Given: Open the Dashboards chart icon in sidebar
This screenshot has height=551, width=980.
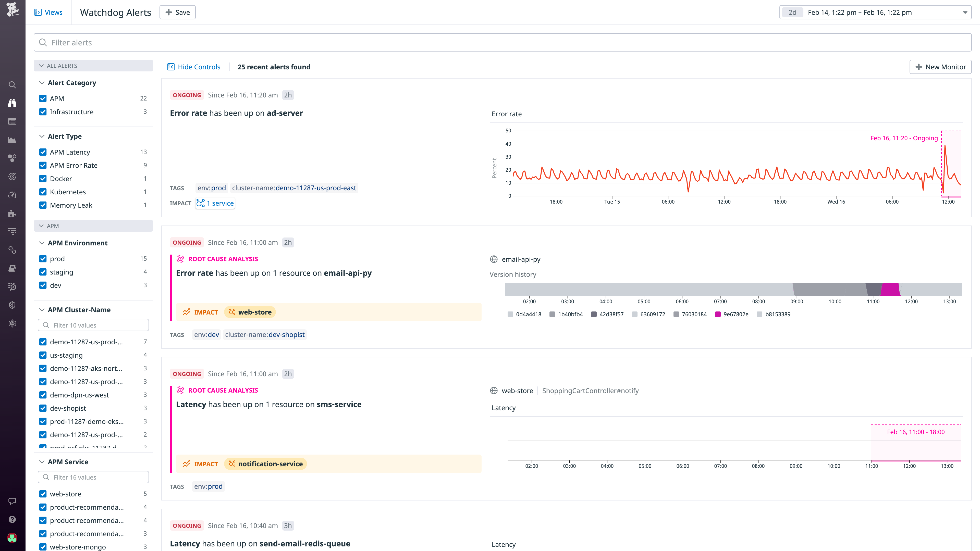Looking at the screenshot, I should pyautogui.click(x=12, y=140).
